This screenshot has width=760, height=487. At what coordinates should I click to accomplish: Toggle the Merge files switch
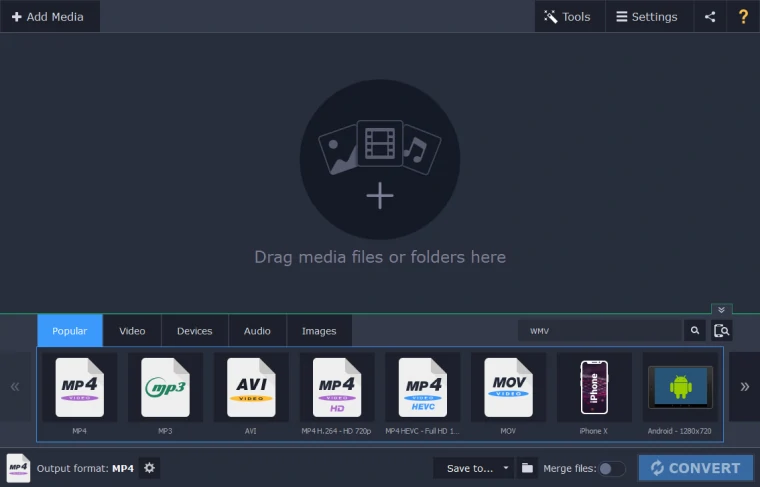pos(612,469)
